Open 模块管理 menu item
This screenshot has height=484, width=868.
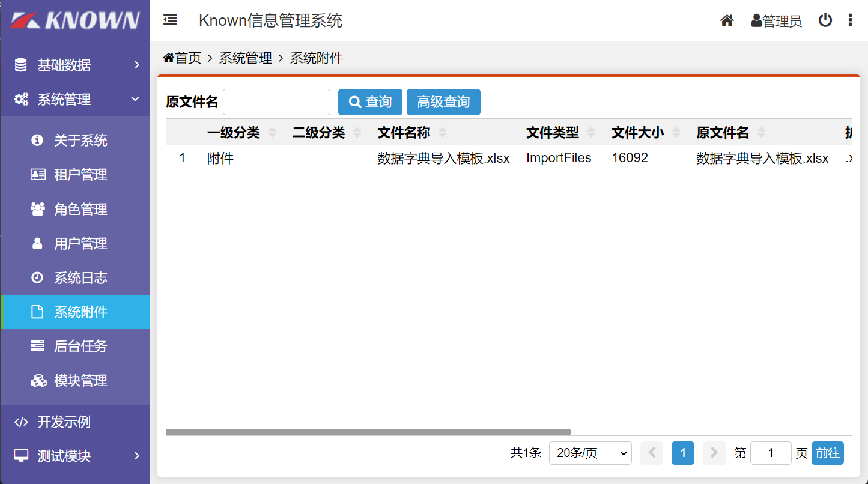pyautogui.click(x=75, y=380)
